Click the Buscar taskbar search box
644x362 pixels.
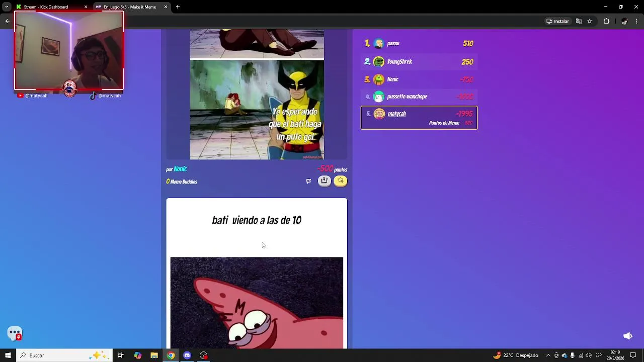(x=64, y=355)
